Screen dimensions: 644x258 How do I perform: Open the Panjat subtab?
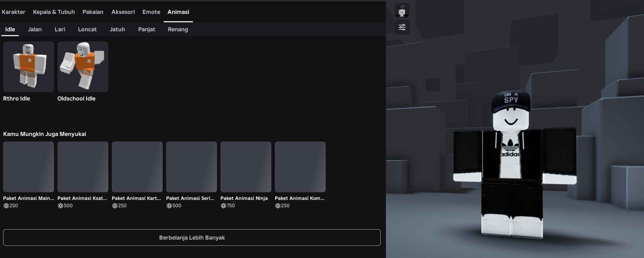click(147, 29)
